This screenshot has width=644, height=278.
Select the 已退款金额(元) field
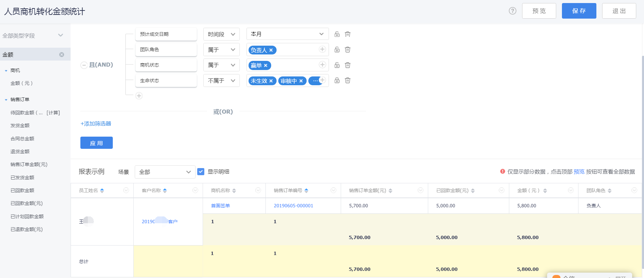coord(27,229)
